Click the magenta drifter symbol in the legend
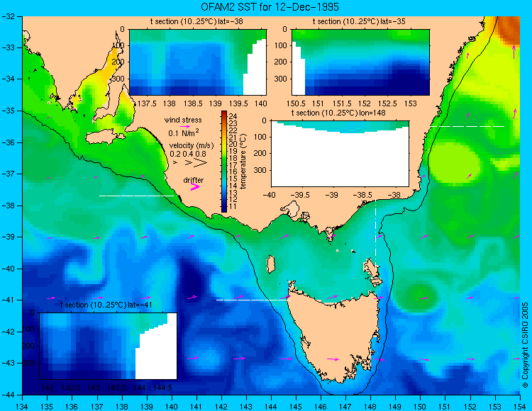Screen dimensions: 532x411 [x=195, y=186]
